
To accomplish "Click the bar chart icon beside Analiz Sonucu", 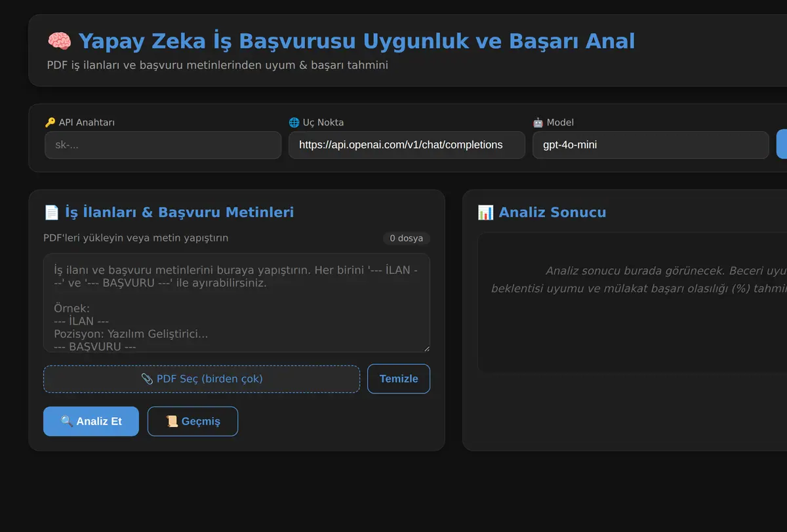I will (485, 213).
